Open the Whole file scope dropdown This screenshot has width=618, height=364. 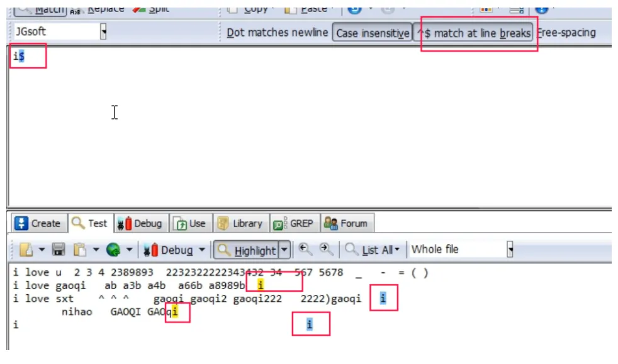(x=510, y=249)
